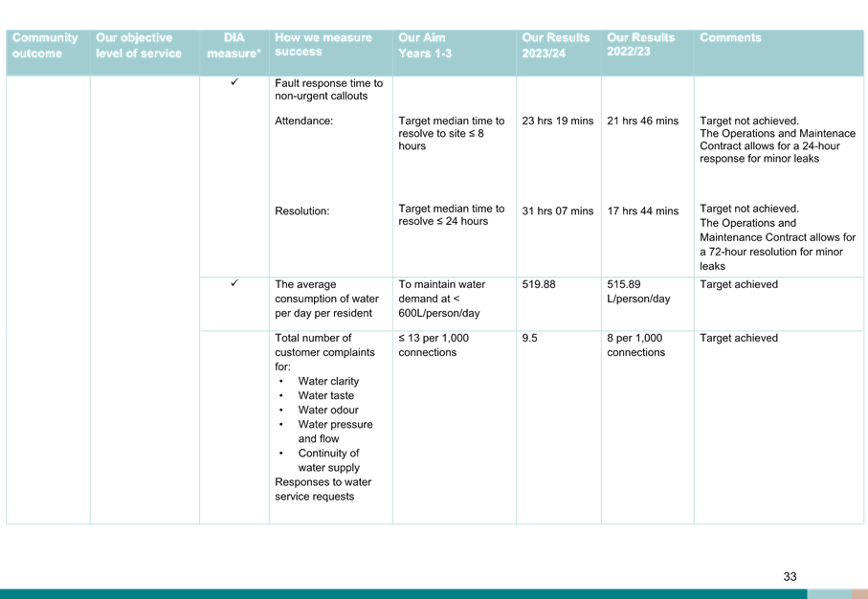Viewport: 868px width, 599px height.
Task: Click the 'Water taste' bullet
Action: coord(325,395)
